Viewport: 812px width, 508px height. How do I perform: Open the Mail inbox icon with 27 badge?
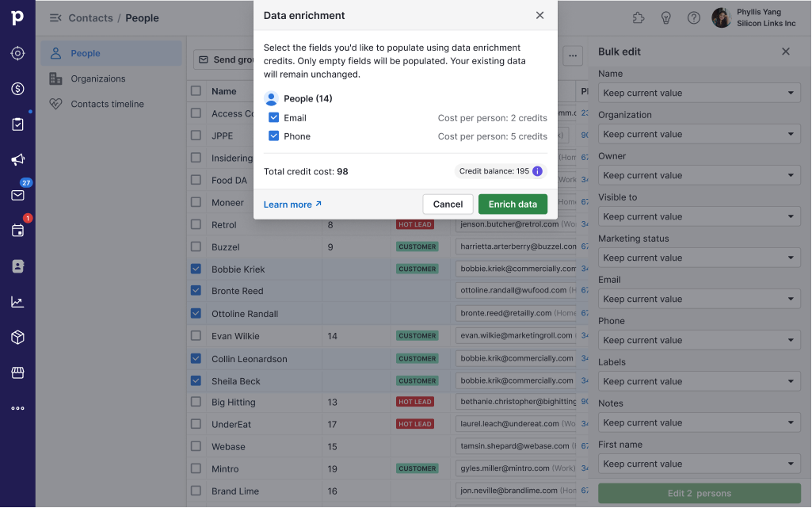point(17,195)
